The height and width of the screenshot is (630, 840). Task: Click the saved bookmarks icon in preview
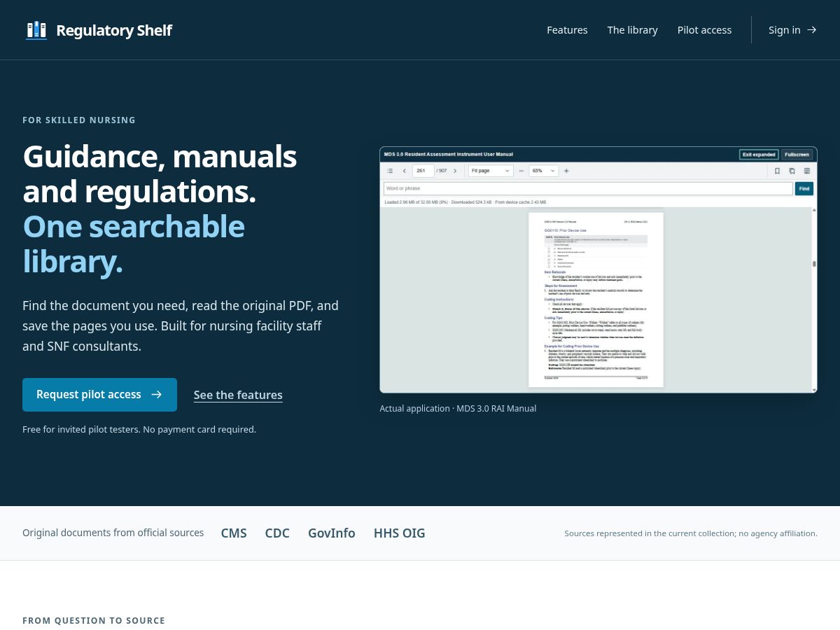(792, 171)
